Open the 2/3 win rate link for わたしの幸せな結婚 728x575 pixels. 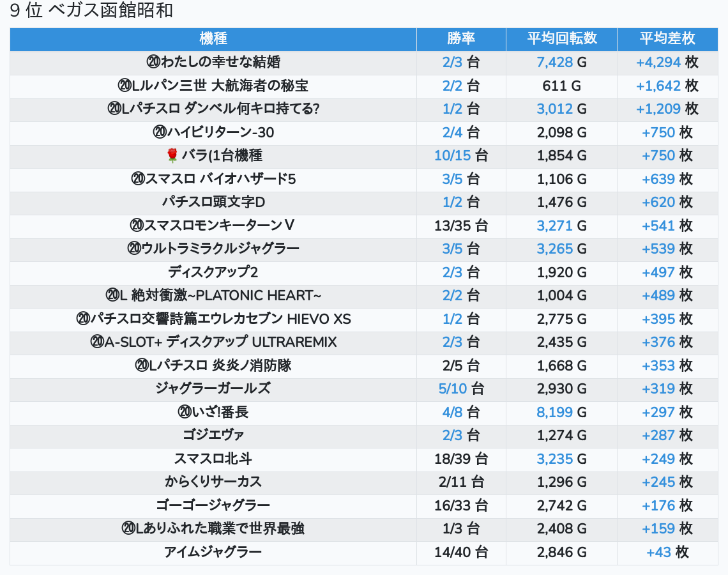tap(452, 62)
